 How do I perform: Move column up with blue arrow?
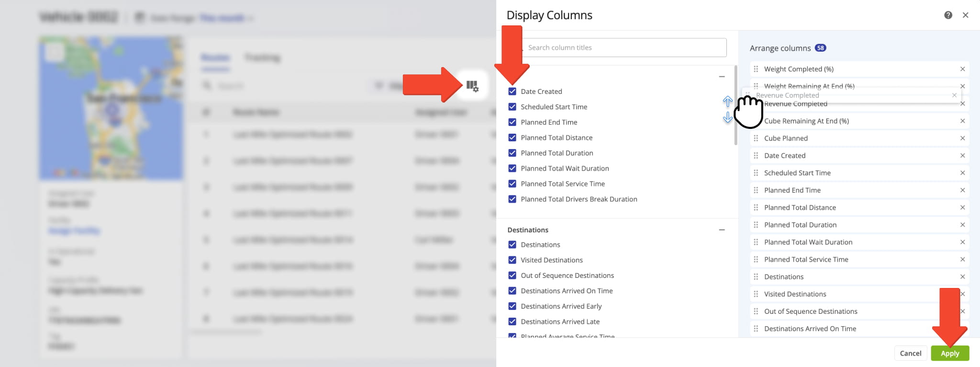(727, 101)
